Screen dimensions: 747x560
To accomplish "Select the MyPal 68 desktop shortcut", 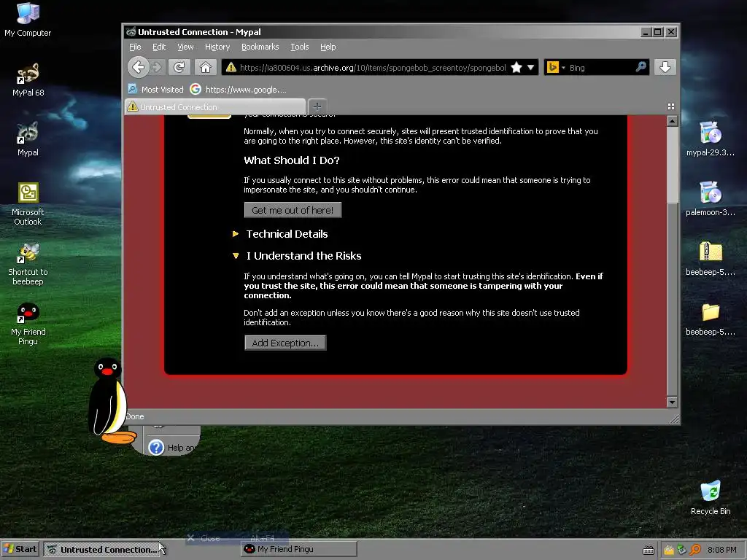I will click(x=28, y=79).
